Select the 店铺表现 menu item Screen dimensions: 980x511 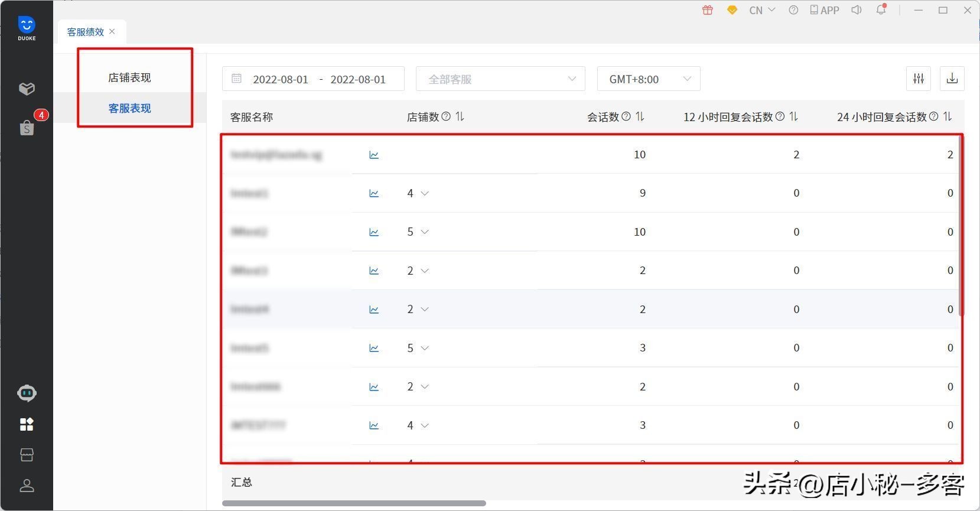(x=129, y=77)
